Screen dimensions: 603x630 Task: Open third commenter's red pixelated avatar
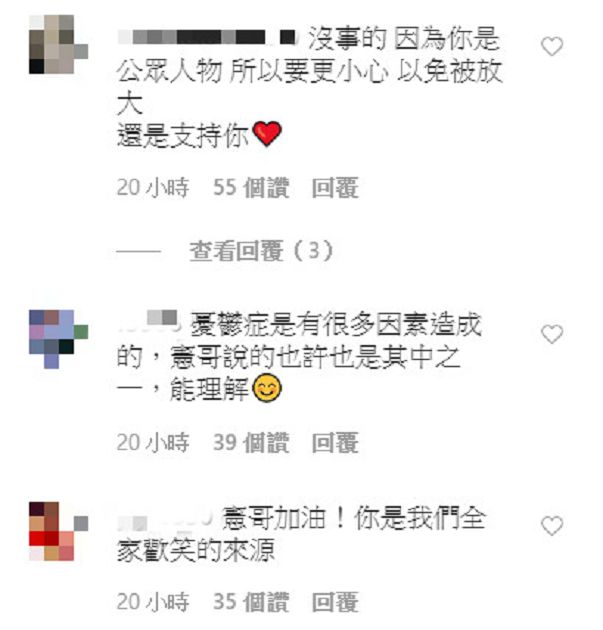click(x=58, y=531)
